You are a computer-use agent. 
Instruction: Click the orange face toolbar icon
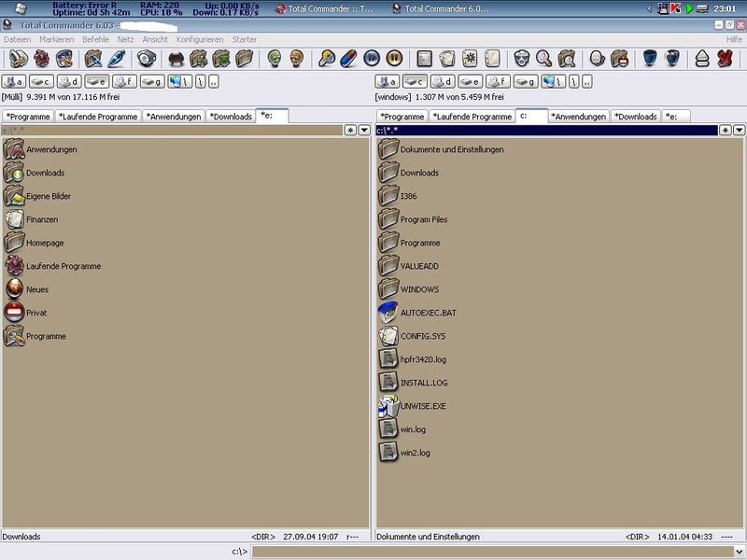click(x=297, y=59)
